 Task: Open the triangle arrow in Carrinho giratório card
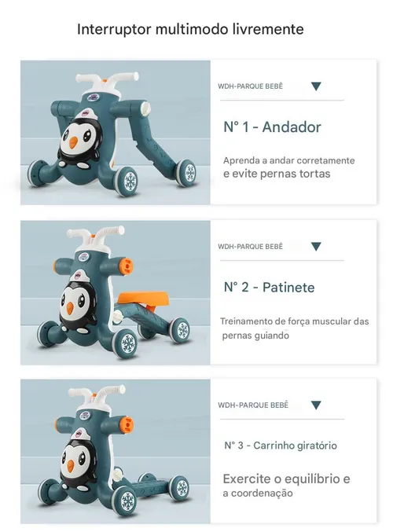[316, 405]
